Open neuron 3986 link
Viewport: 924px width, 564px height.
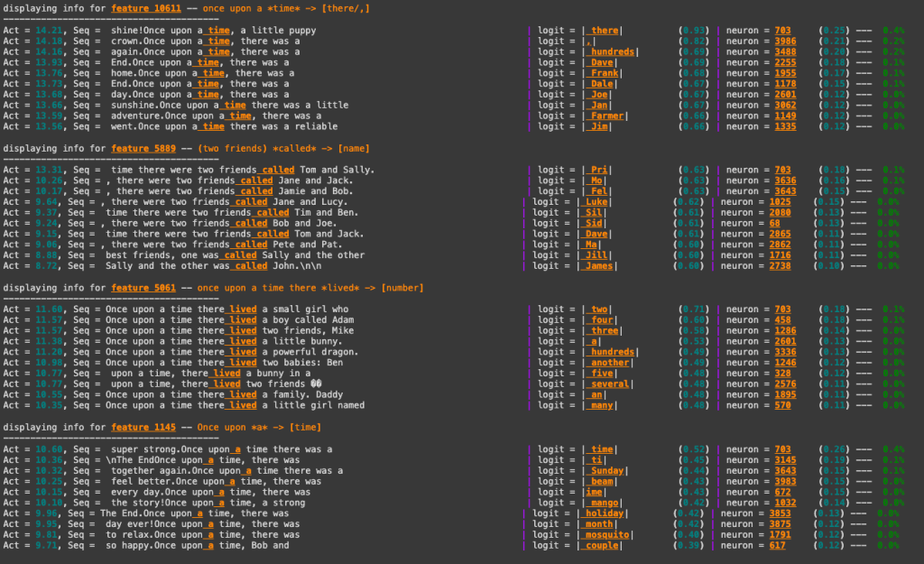click(784, 42)
